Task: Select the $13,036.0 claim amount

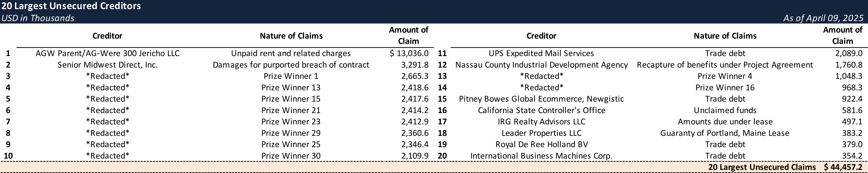Action: point(409,53)
